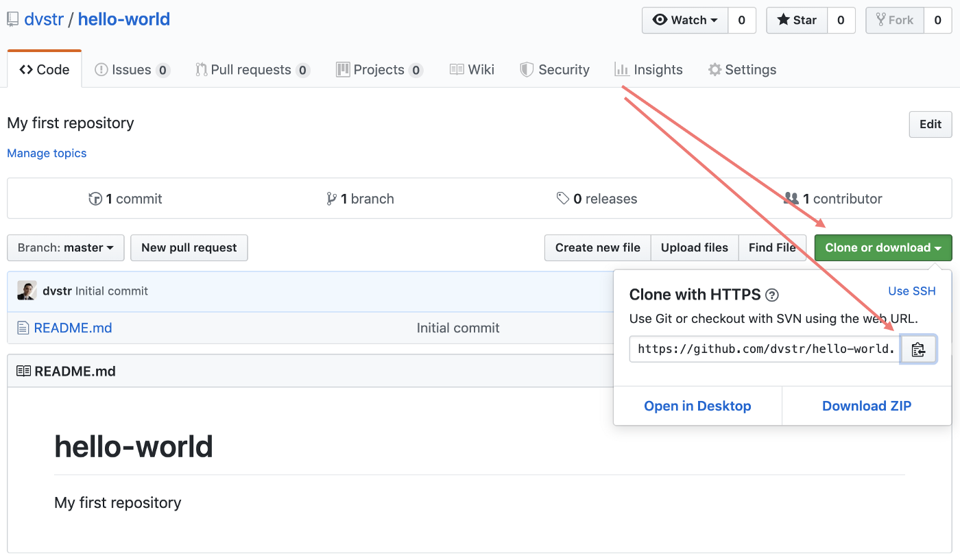Screen dimensions: 960x560
Task: Open the Insights tab
Action: pos(649,69)
